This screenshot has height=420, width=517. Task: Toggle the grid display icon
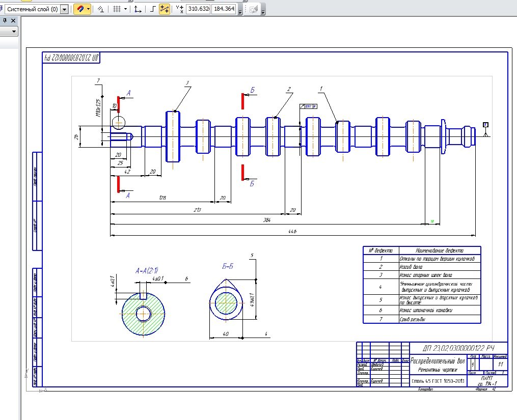point(117,9)
